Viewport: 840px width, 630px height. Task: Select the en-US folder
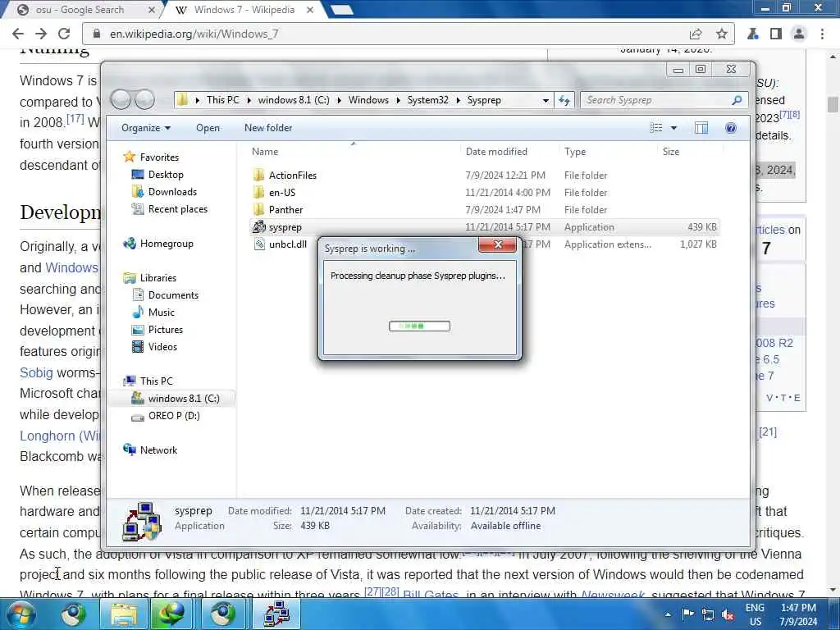pyautogui.click(x=282, y=192)
